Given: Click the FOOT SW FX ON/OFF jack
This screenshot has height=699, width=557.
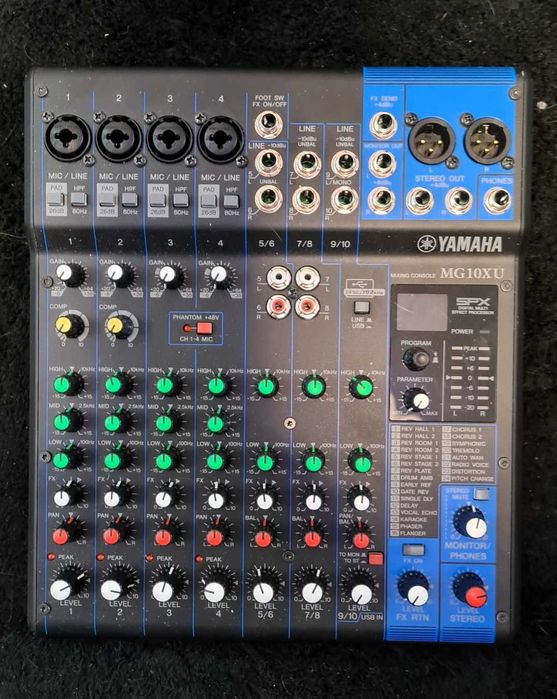Looking at the screenshot, I should (268, 124).
